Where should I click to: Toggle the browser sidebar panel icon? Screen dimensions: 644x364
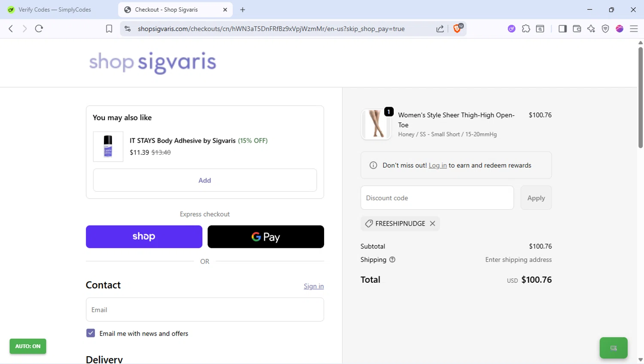tap(562, 29)
